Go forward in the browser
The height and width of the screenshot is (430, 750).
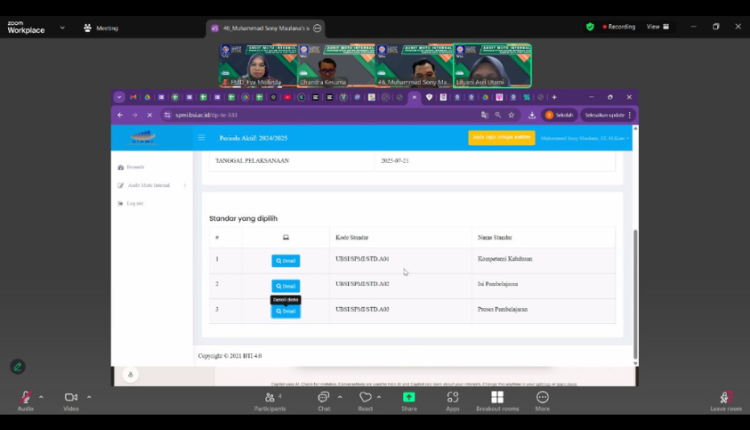coord(134,115)
